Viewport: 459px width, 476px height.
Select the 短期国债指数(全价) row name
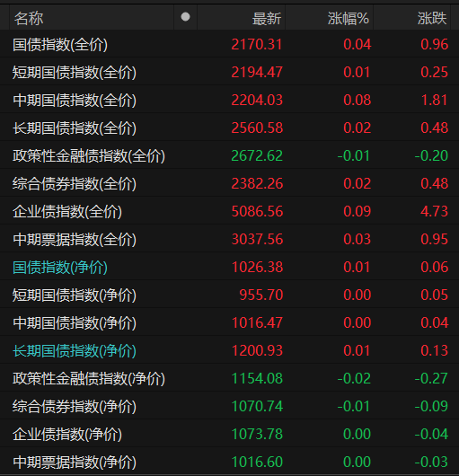pyautogui.click(x=75, y=73)
